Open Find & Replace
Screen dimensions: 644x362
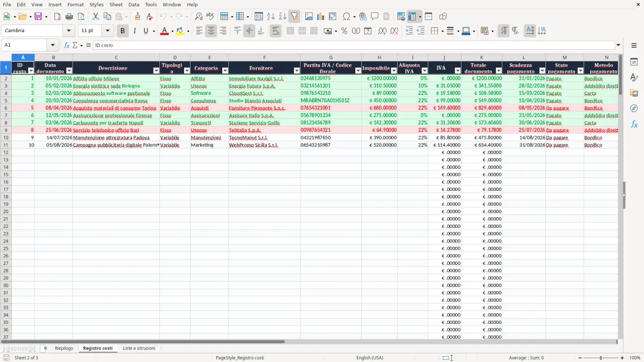pyautogui.click(x=199, y=17)
